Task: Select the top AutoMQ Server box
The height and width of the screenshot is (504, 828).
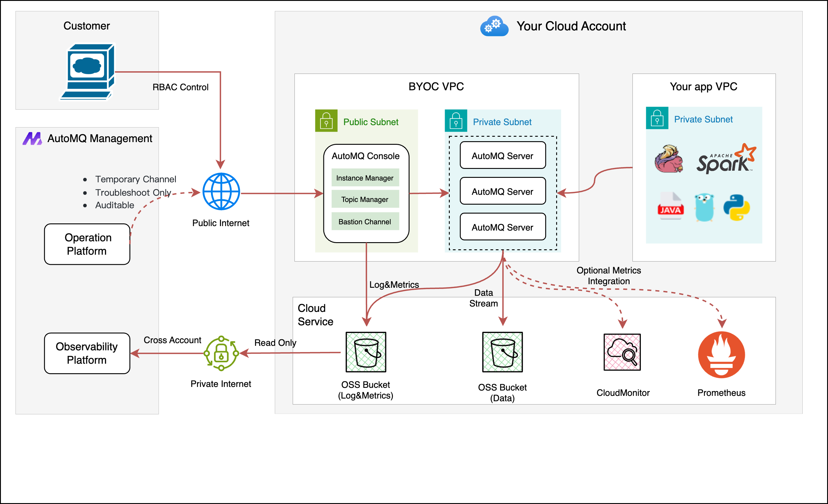Action: pos(503,155)
